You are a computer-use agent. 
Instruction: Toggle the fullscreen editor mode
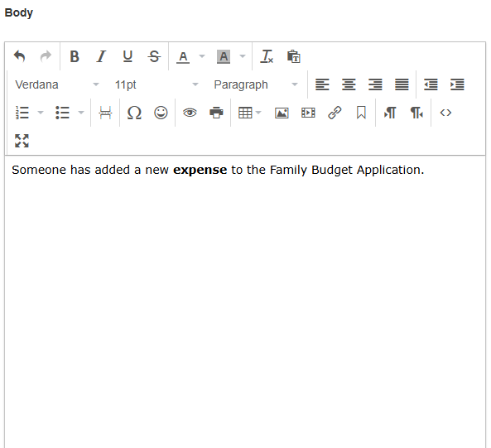point(22,141)
